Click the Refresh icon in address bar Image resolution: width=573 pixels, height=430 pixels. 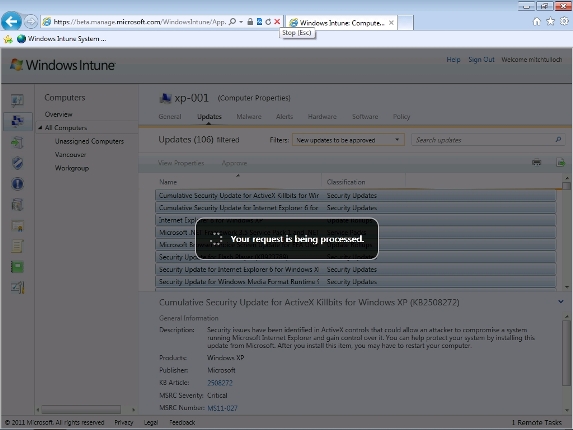click(x=268, y=22)
